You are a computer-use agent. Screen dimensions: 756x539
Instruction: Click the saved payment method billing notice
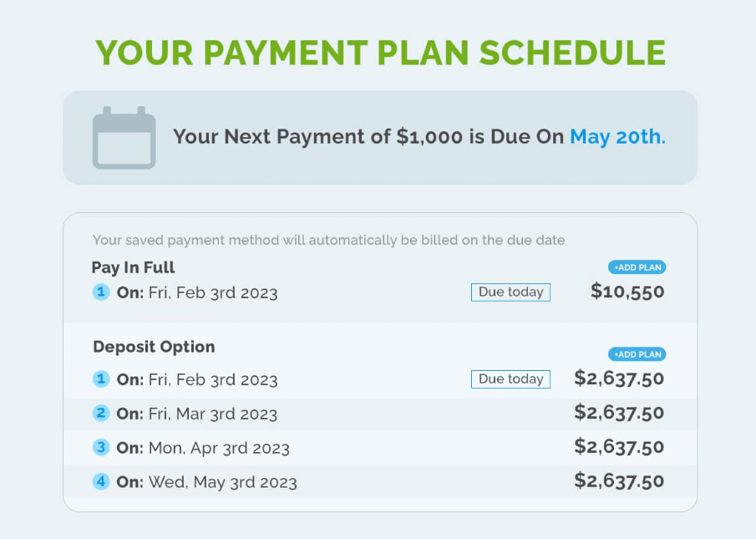point(328,241)
